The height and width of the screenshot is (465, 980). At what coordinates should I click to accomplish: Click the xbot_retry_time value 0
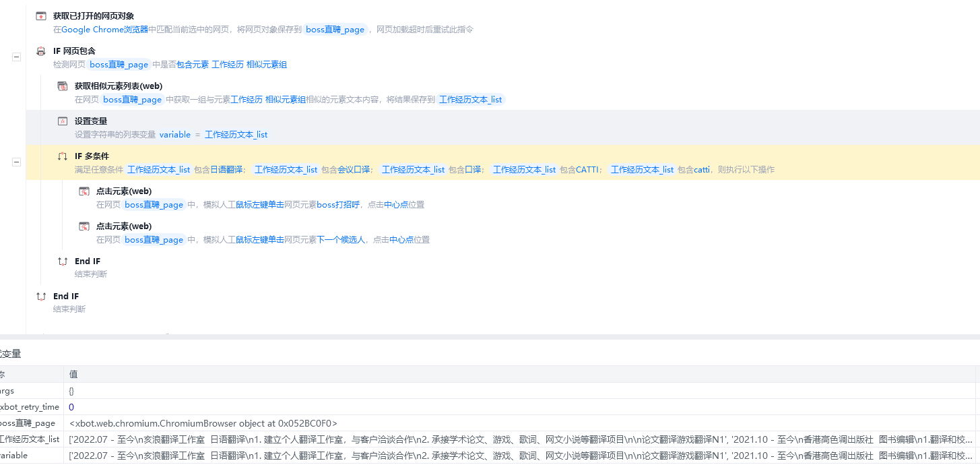(x=71, y=407)
